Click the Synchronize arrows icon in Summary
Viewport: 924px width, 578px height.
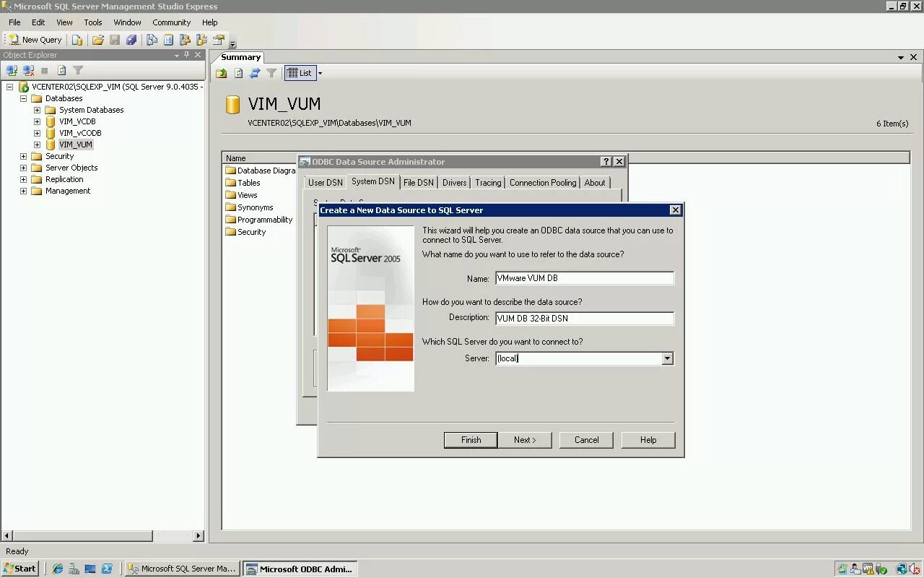pos(255,73)
